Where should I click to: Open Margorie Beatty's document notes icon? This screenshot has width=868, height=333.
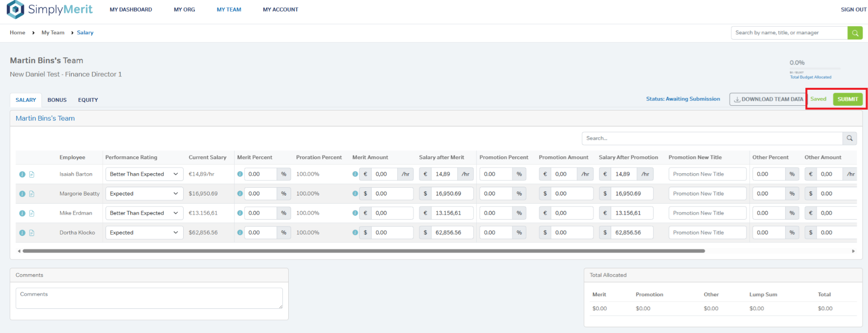click(32, 194)
